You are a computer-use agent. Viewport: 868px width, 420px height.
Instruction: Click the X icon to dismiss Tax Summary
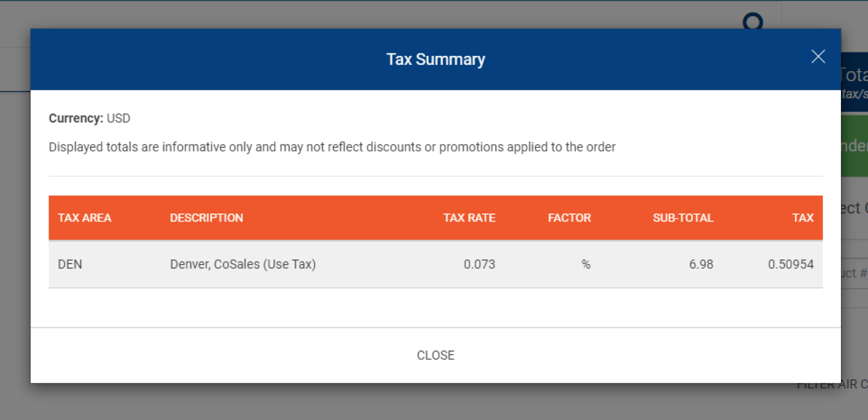point(818,56)
